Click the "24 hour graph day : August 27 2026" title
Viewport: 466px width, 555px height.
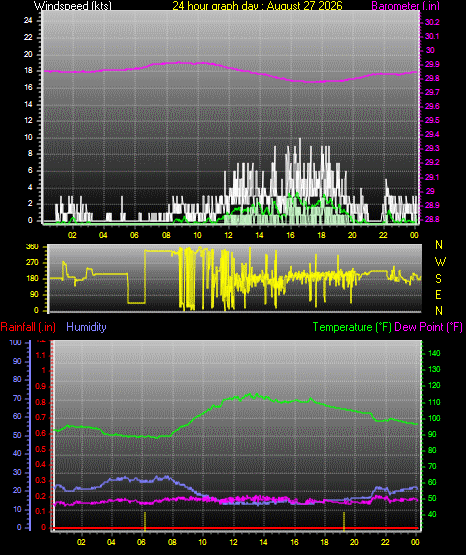(257, 6)
